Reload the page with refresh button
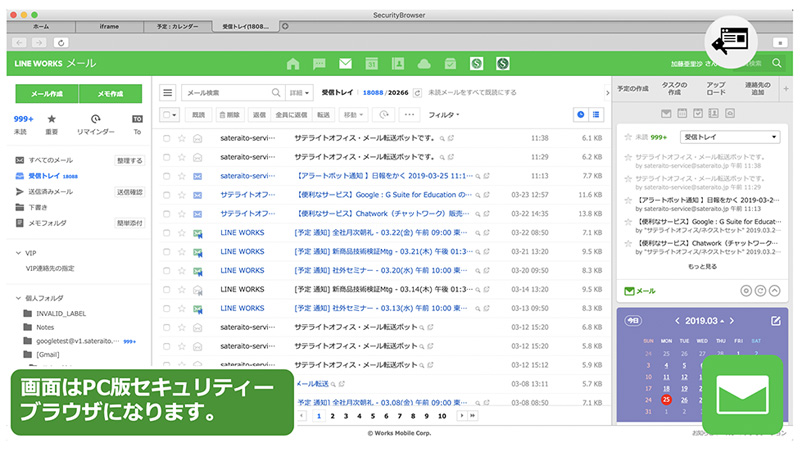The width and height of the screenshot is (800, 460). click(x=61, y=43)
